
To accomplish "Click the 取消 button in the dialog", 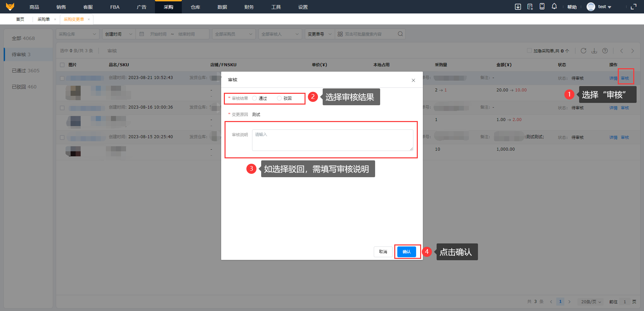I will tap(383, 252).
